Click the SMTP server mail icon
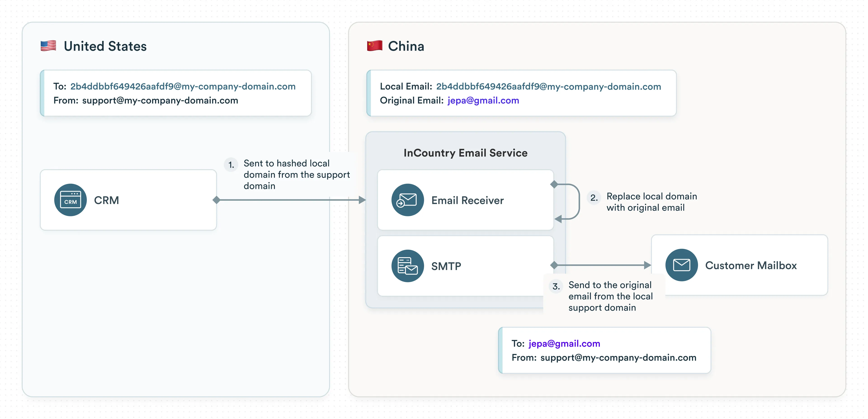Screen dimensions: 868x419 coord(407,266)
